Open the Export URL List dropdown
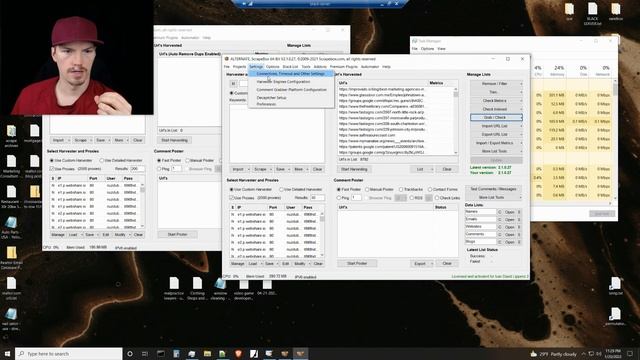 point(496,134)
